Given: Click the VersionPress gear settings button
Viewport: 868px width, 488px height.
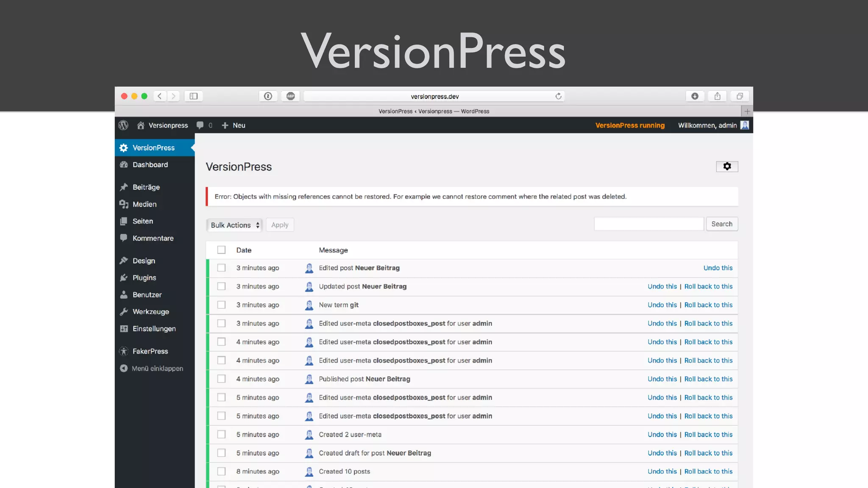Looking at the screenshot, I should pos(727,166).
